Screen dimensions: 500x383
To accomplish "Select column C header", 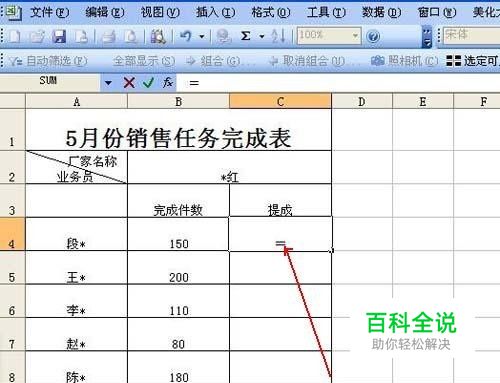I will tap(280, 101).
